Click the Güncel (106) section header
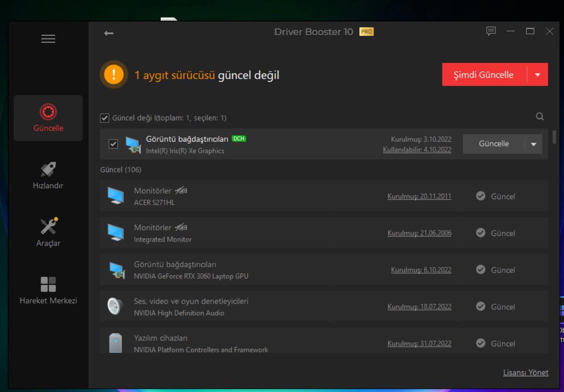 [121, 170]
